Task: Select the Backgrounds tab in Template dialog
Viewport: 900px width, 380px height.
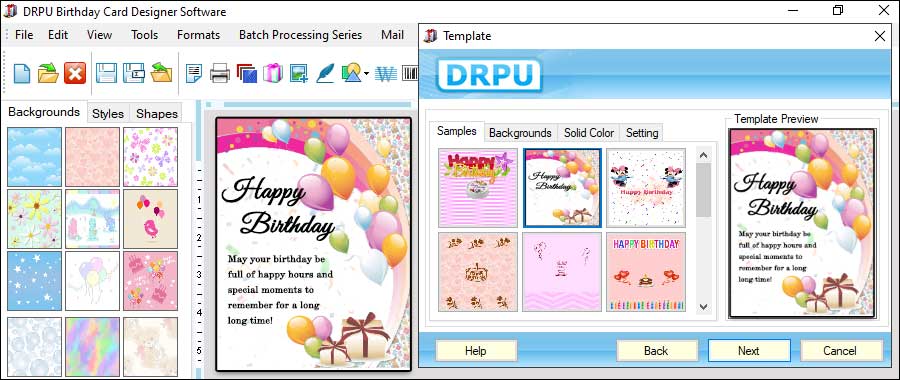Action: [x=520, y=133]
